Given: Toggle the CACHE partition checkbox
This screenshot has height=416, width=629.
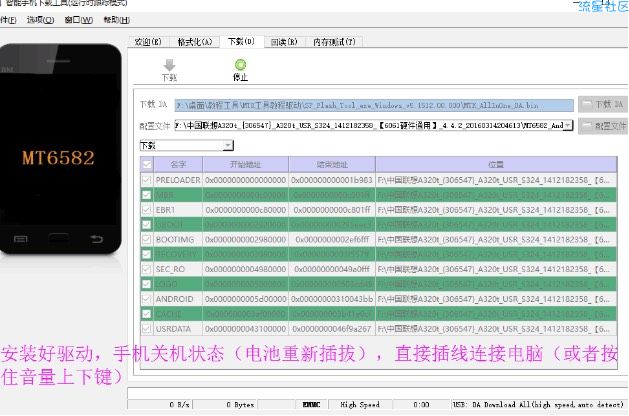Looking at the screenshot, I should pos(146,314).
